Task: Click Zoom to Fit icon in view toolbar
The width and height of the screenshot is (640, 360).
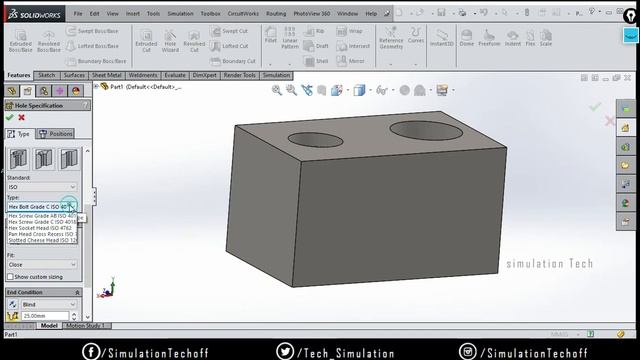Action: [277, 90]
